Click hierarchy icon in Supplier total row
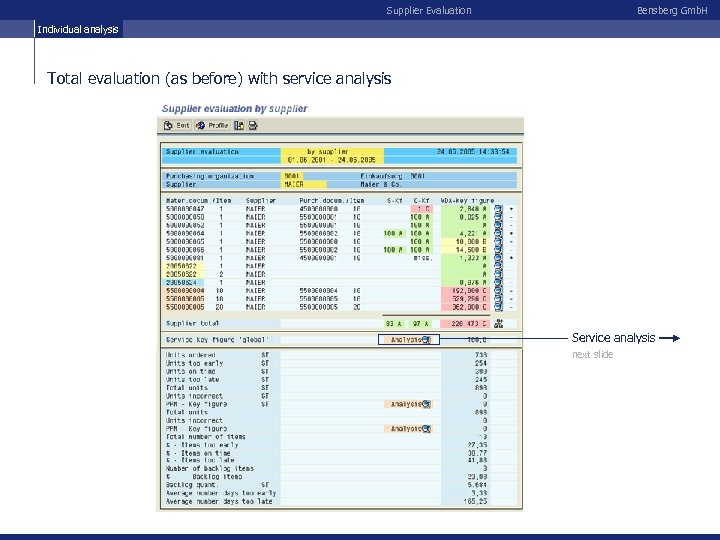720x540 pixels. pyautogui.click(x=499, y=324)
